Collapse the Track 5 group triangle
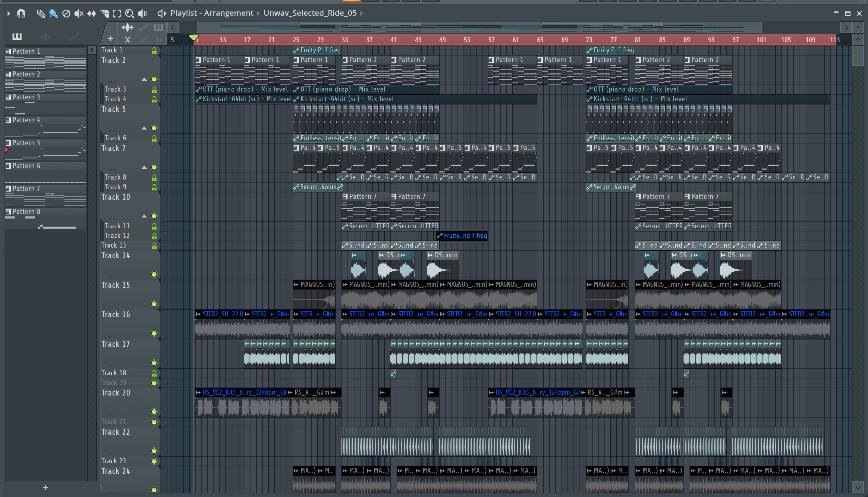This screenshot has width=868, height=497. (x=144, y=128)
